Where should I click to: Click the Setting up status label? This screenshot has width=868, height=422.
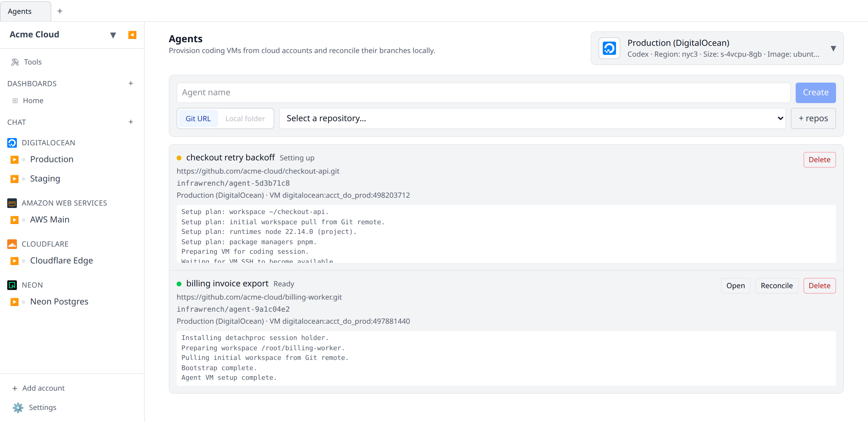click(297, 158)
